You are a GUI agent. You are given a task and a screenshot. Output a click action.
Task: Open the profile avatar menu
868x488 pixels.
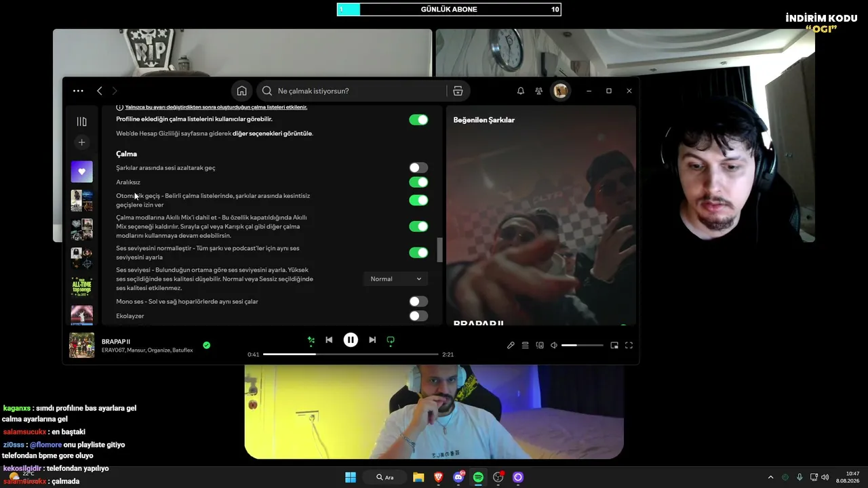click(560, 91)
